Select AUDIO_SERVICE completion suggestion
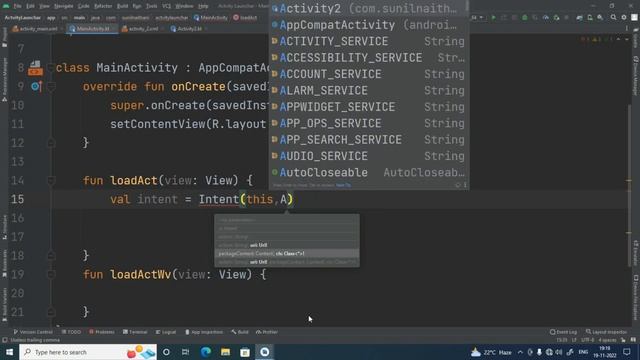Image resolution: width=640 pixels, height=360 pixels. pos(368,156)
